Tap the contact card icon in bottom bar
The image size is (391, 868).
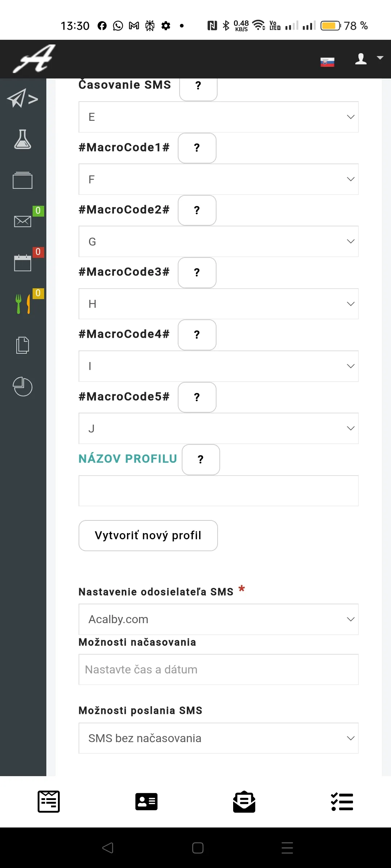click(146, 801)
